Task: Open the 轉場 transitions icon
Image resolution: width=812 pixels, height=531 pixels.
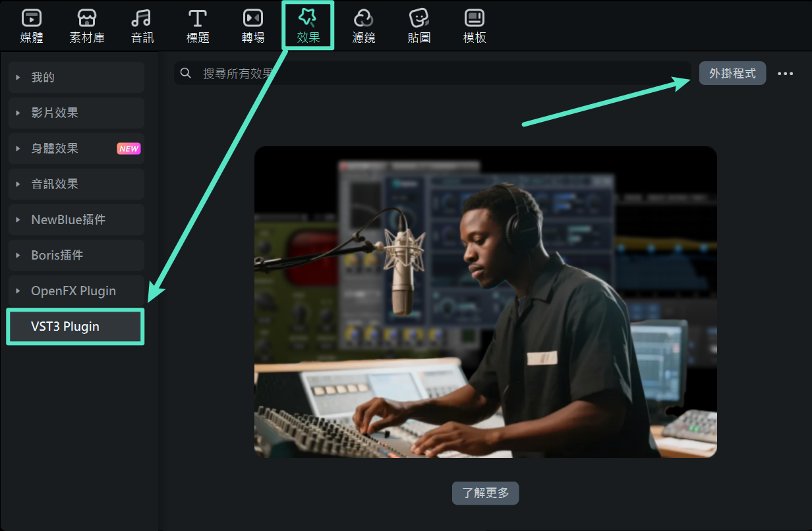Action: (x=253, y=18)
